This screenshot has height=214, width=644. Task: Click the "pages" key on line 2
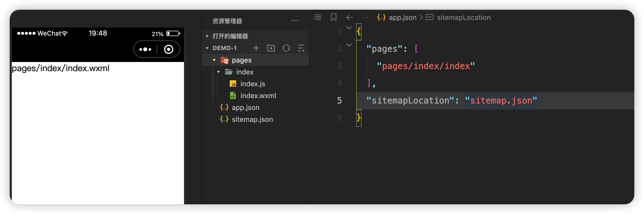(384, 49)
